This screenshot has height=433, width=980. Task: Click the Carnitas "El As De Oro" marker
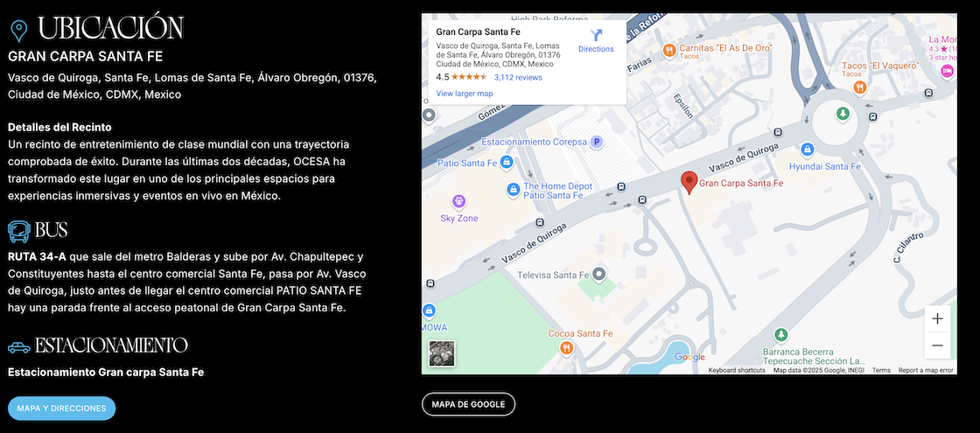(x=668, y=51)
